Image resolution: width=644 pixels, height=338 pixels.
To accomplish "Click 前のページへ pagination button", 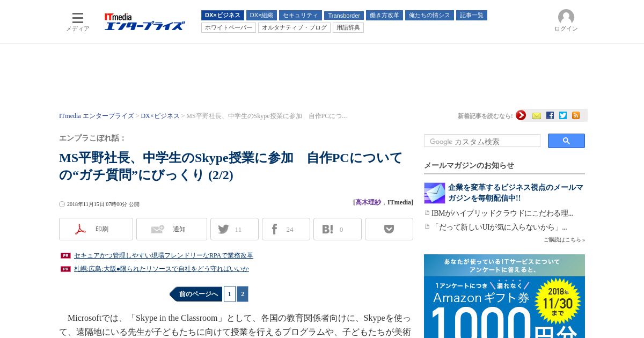I will [x=196, y=294].
